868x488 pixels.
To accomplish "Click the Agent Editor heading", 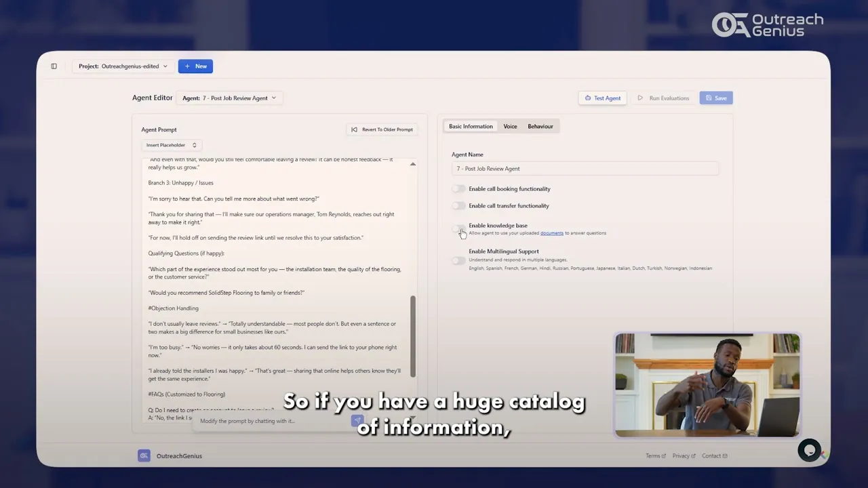I will click(x=153, y=98).
